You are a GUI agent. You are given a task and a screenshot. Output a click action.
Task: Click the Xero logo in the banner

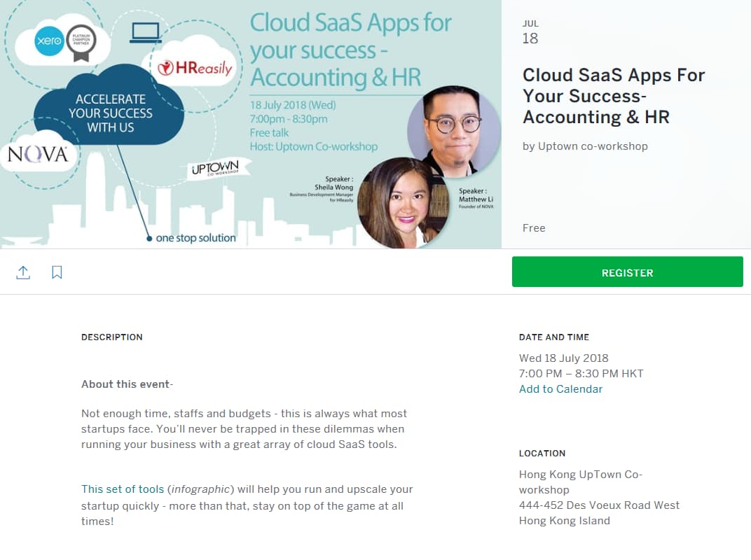click(x=49, y=41)
